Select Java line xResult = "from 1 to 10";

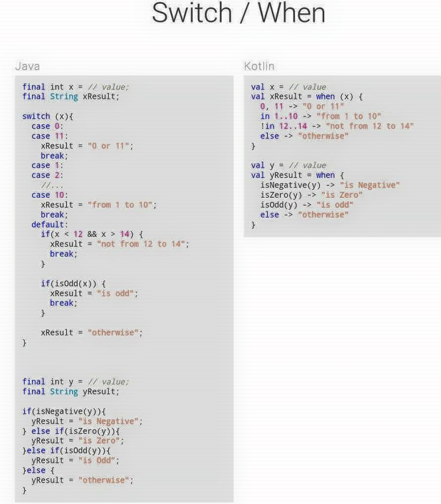pyautogui.click(x=98, y=205)
